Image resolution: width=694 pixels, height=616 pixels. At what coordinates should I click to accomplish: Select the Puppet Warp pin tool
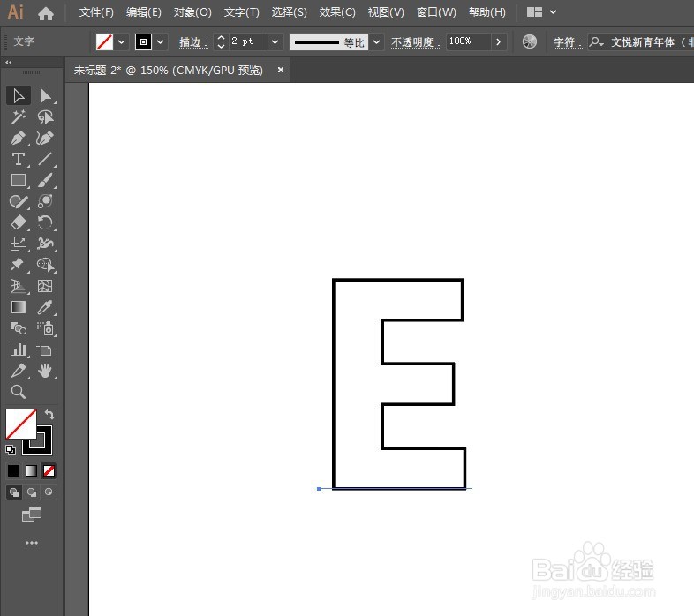(19, 265)
